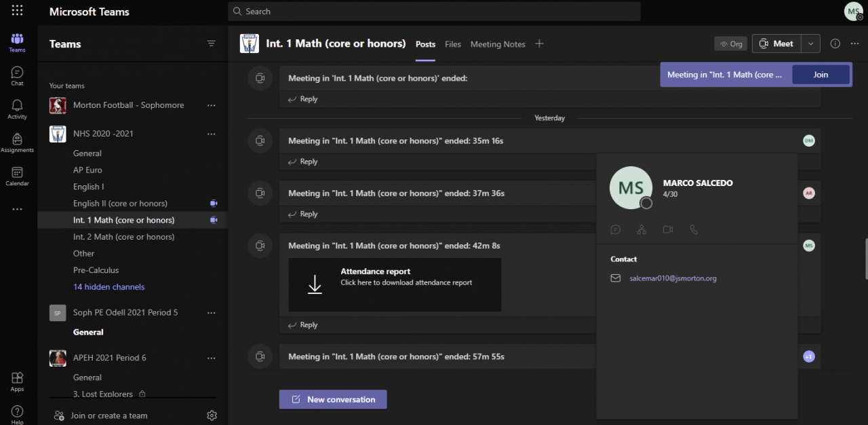The image size is (868, 425).
Task: Click the search box
Action: (x=434, y=12)
